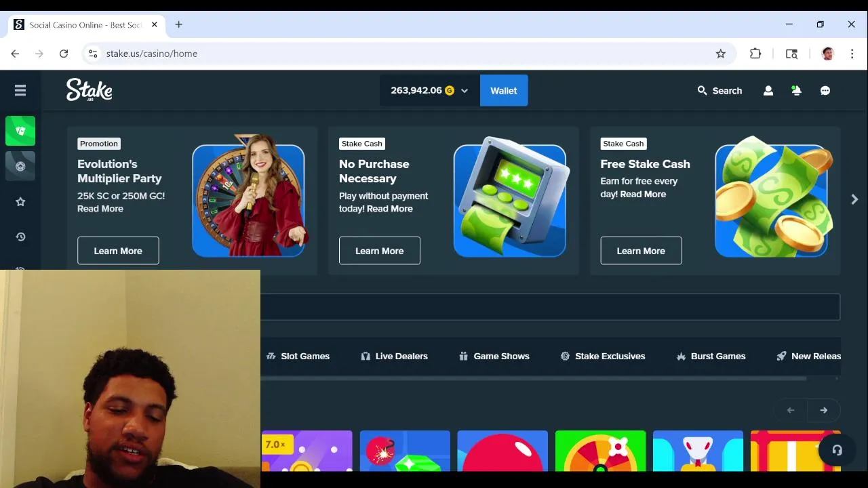
Task: Click the Stake logo
Action: (89, 90)
